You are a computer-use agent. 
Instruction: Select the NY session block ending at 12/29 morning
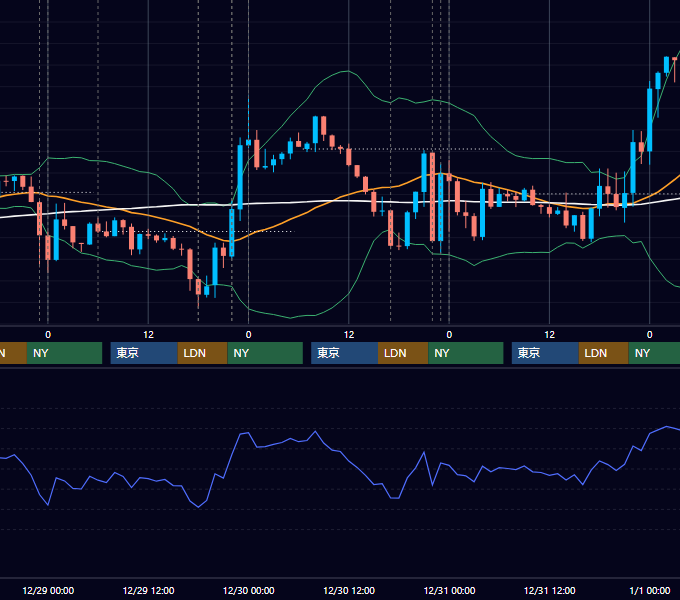(64, 353)
